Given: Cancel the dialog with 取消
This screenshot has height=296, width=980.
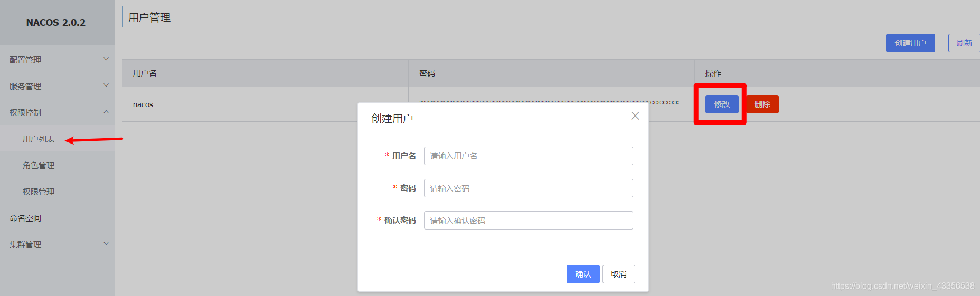Looking at the screenshot, I should tap(618, 274).
